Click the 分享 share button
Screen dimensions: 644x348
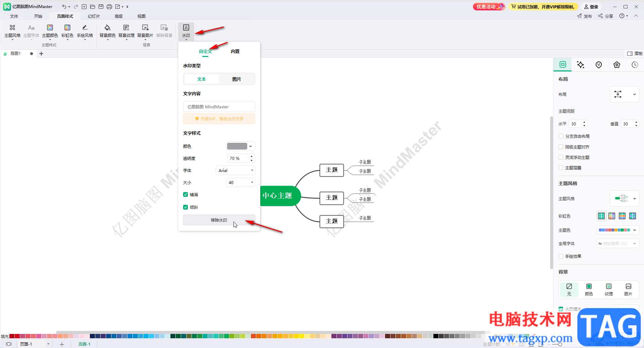tap(605, 16)
